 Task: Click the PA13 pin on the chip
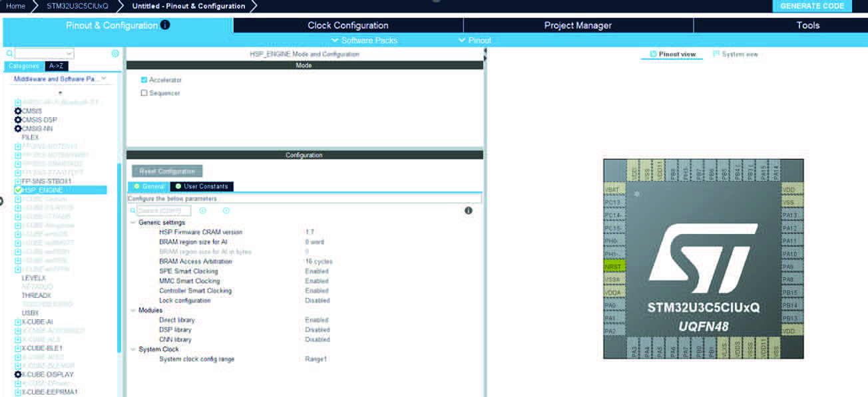tap(792, 215)
